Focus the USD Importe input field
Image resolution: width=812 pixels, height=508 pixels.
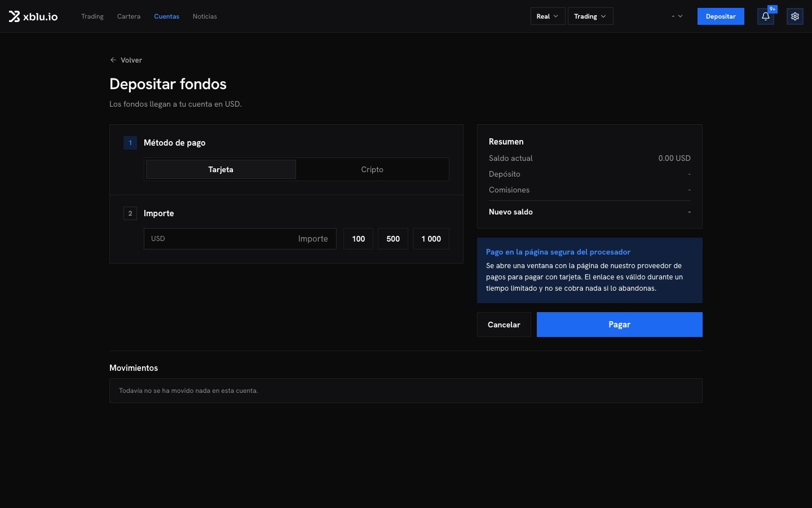point(240,239)
